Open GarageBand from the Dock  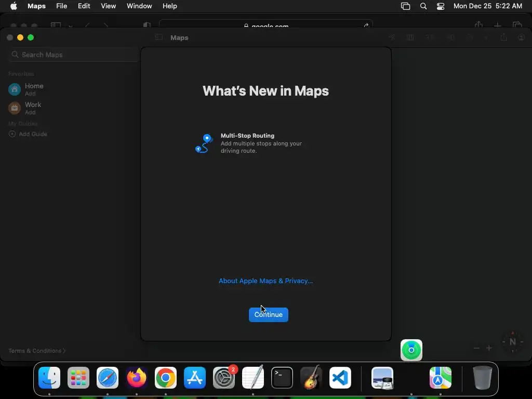[311, 378]
